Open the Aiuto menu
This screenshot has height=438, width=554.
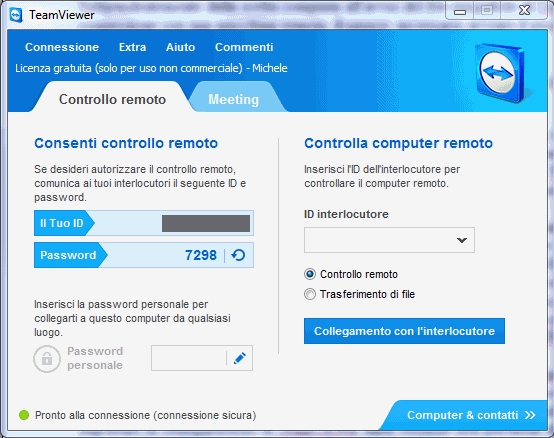point(181,47)
